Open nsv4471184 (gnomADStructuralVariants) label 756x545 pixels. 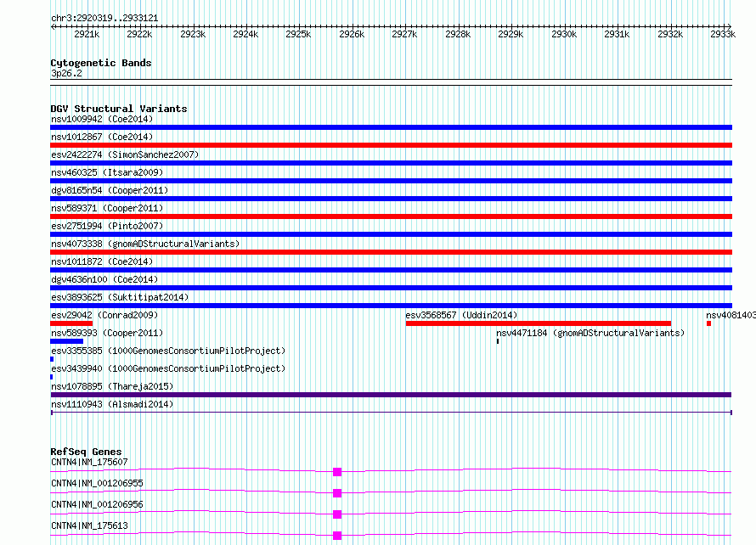click(590, 333)
